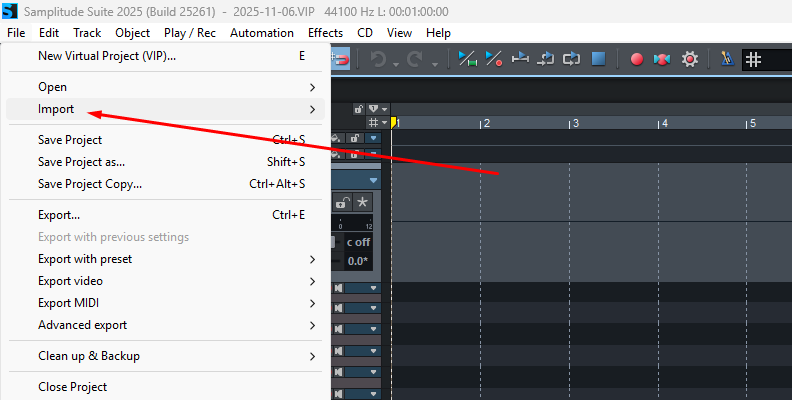Screen dimensions: 792x400
Task: Toggle the snap magnet icon
Action: (x=340, y=60)
